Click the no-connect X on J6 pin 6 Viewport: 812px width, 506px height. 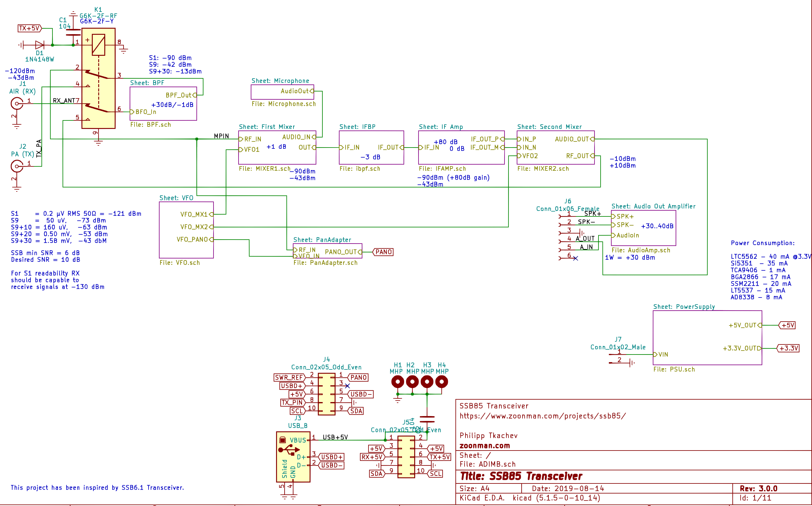575,258
